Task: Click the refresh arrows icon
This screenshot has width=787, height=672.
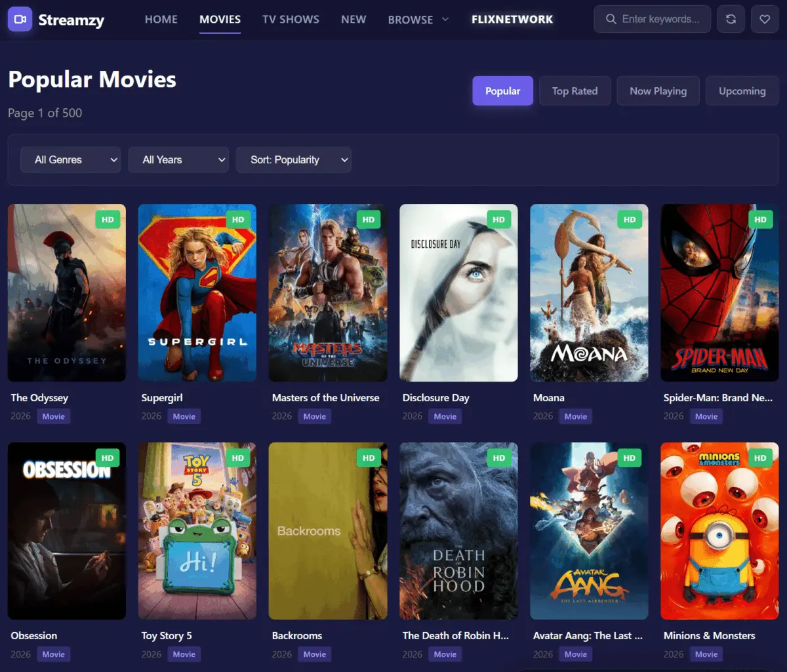Action: [731, 20]
